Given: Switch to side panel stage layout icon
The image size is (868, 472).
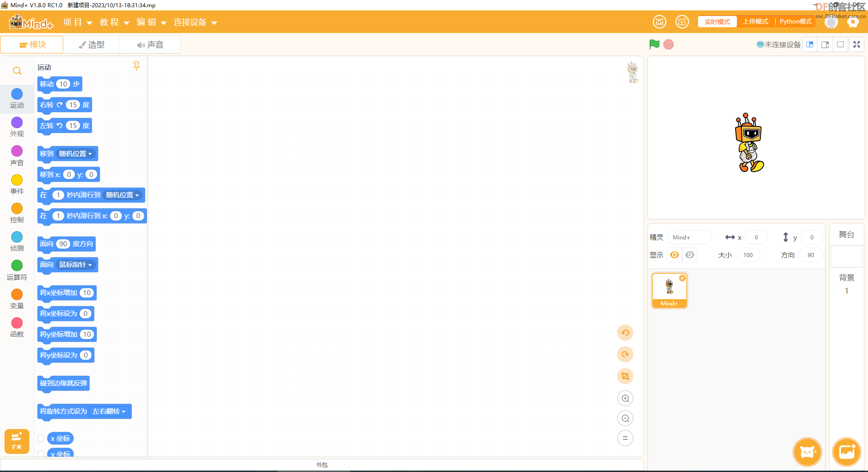Looking at the screenshot, I should 825,44.
